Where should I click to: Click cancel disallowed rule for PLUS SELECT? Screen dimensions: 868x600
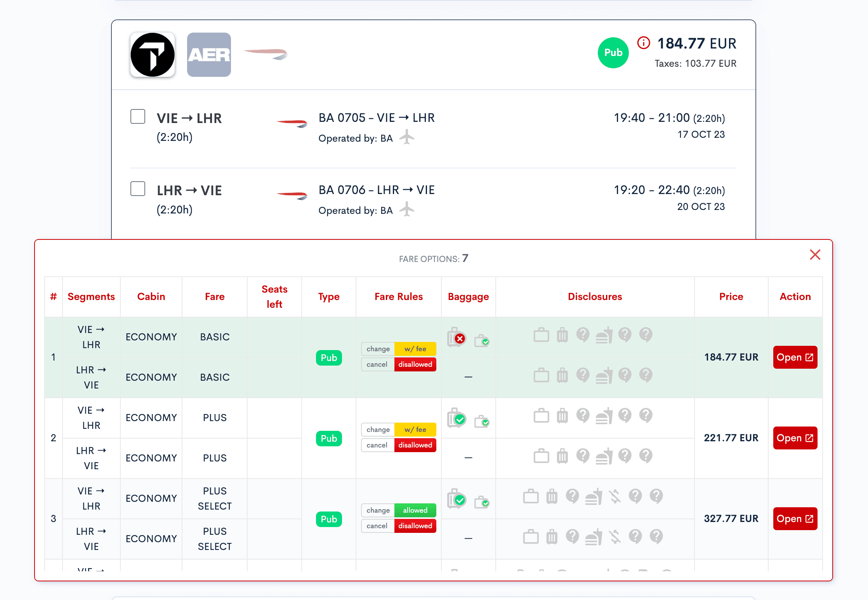399,526
